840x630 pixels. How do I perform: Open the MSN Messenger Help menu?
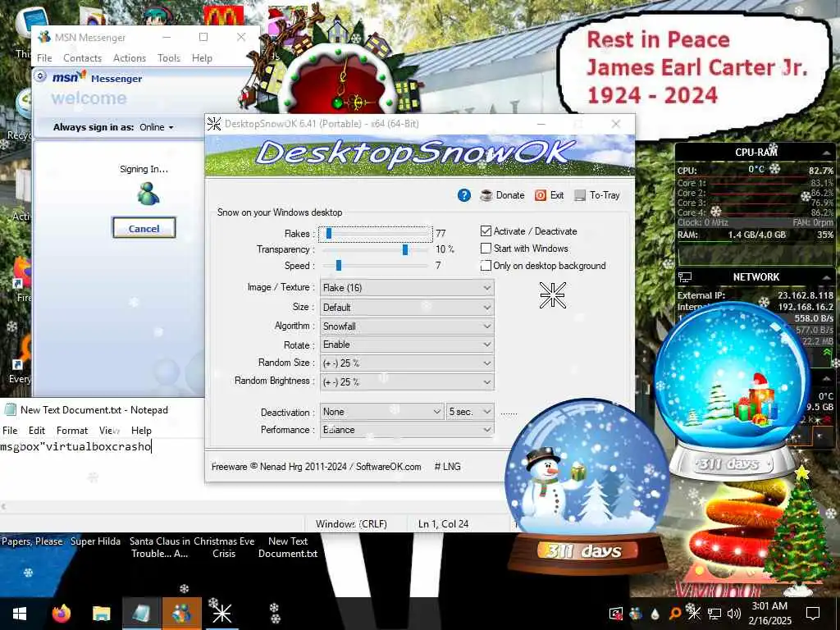(x=202, y=58)
